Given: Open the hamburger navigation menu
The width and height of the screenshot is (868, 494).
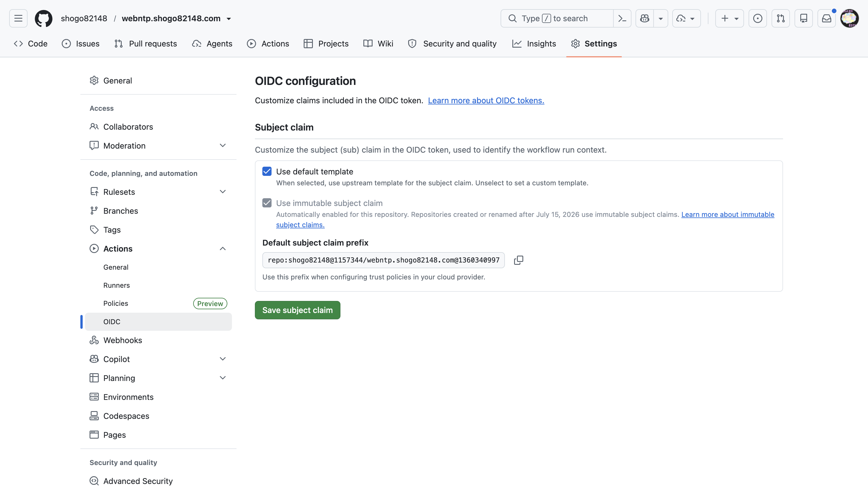Looking at the screenshot, I should coord(18,18).
